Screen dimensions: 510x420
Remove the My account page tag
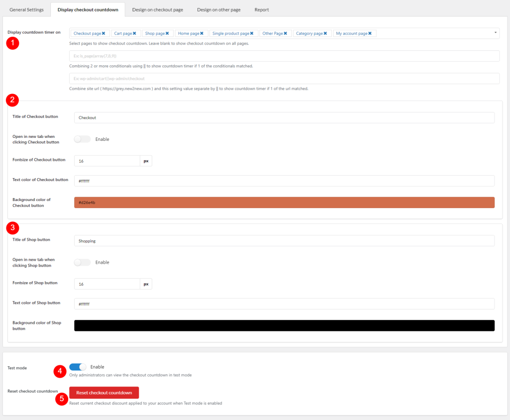click(370, 33)
